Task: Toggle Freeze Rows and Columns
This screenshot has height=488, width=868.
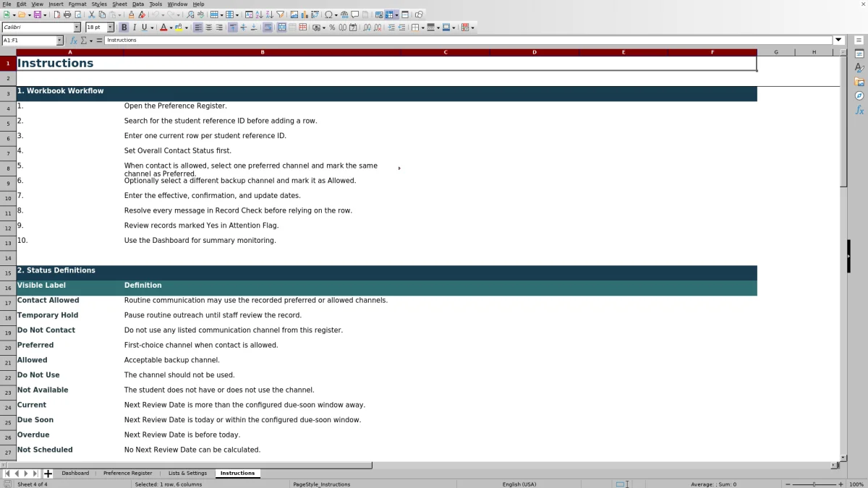Action: pos(389,14)
